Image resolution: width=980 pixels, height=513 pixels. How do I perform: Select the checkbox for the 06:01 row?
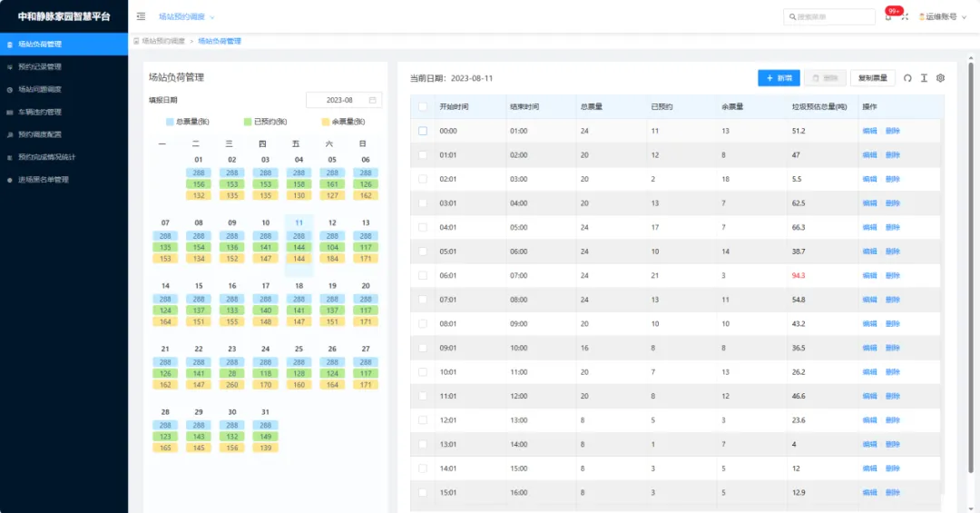click(423, 275)
